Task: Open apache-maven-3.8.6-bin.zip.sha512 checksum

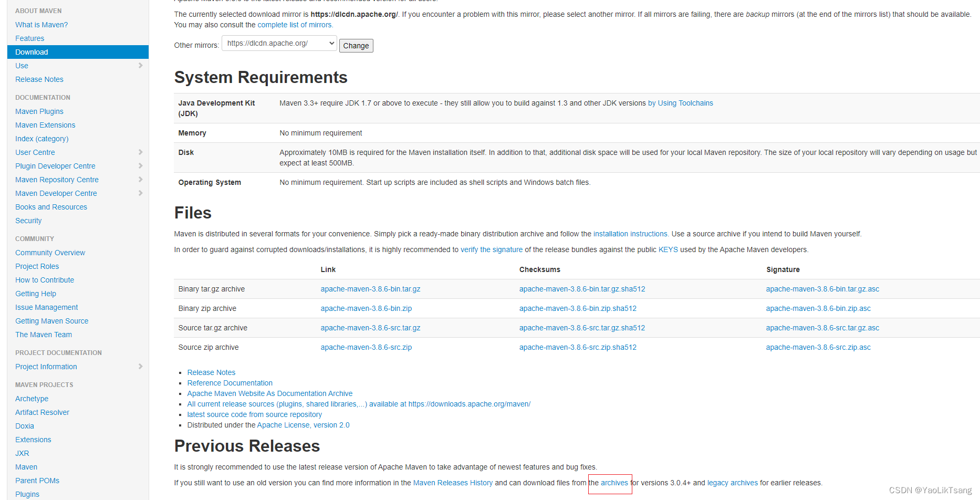Action: [578, 308]
